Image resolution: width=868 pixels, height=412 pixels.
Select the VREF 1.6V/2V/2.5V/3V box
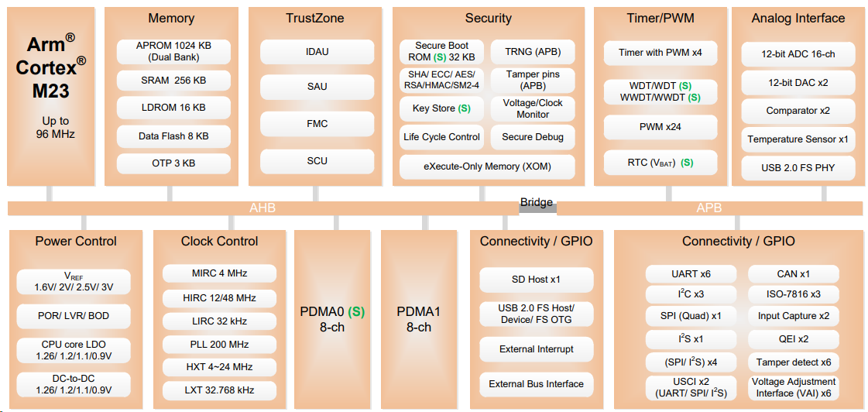point(74,283)
